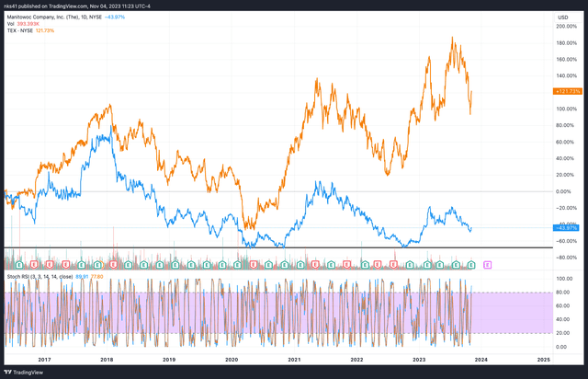Click the purple upcoming earnings marker

point(486,264)
